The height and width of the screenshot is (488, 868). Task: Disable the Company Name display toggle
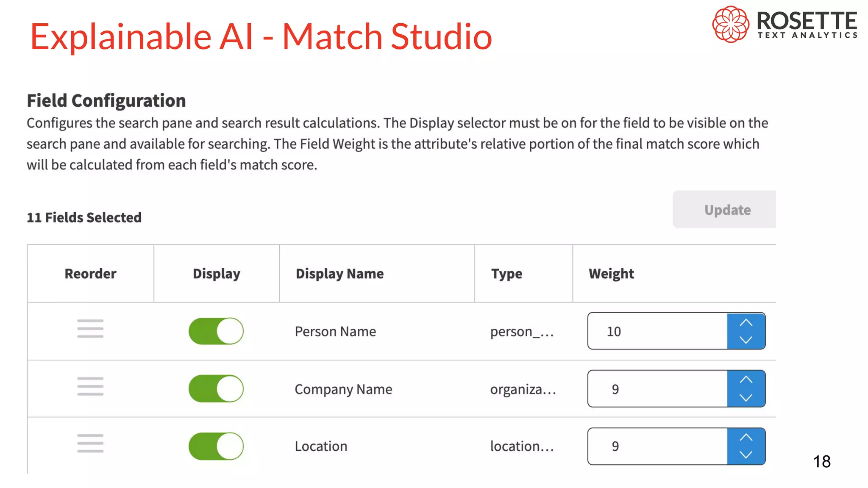click(216, 389)
